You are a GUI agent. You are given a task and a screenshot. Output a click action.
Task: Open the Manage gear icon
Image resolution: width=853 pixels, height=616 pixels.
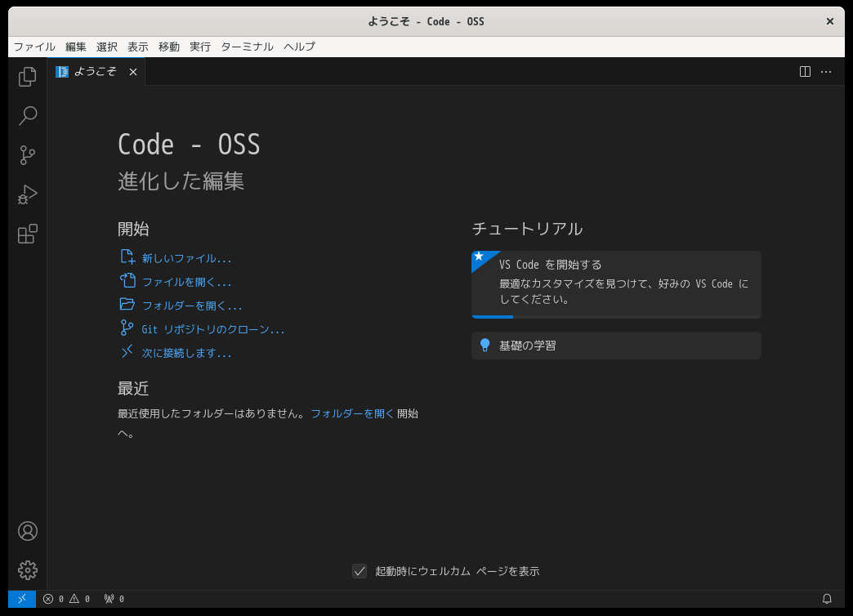27,570
